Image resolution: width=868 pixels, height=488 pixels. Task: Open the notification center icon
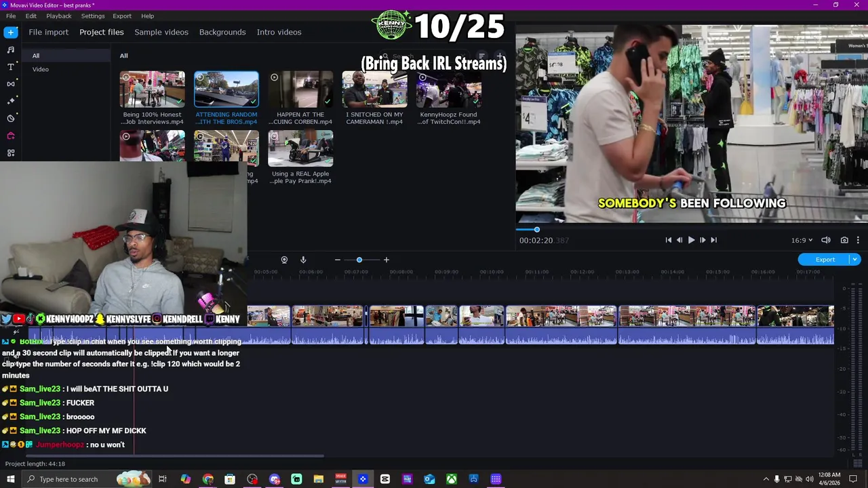853,479
